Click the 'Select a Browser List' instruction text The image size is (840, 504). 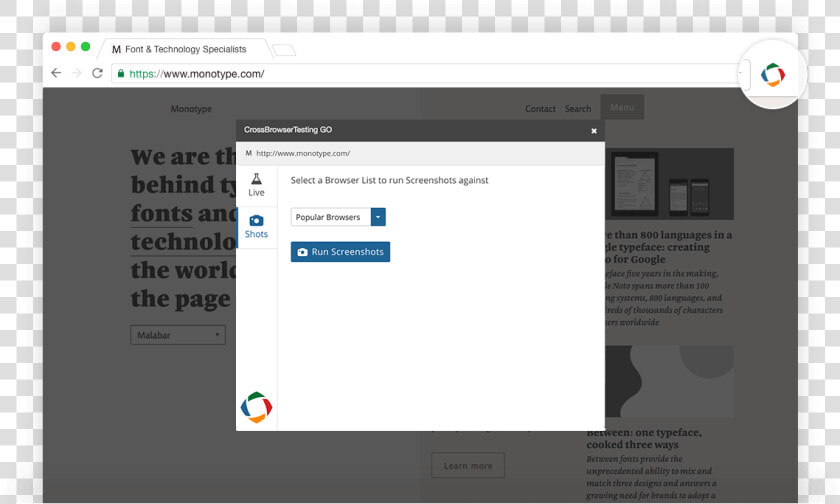(x=389, y=180)
